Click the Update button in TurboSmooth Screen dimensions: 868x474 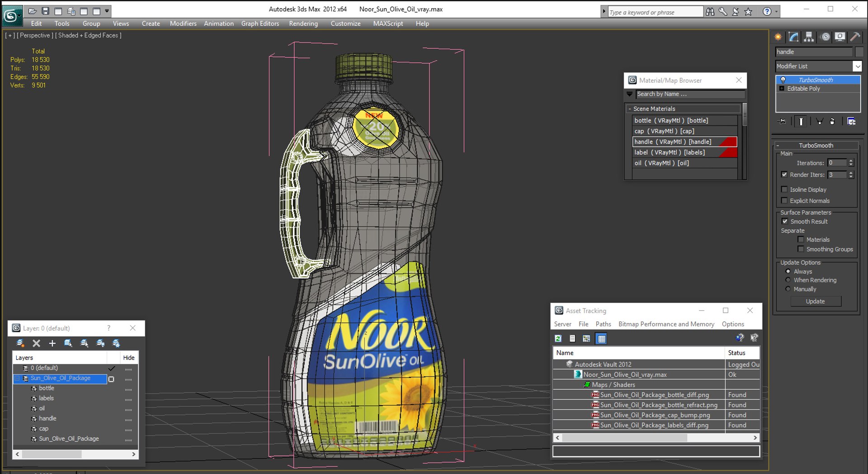tap(815, 301)
